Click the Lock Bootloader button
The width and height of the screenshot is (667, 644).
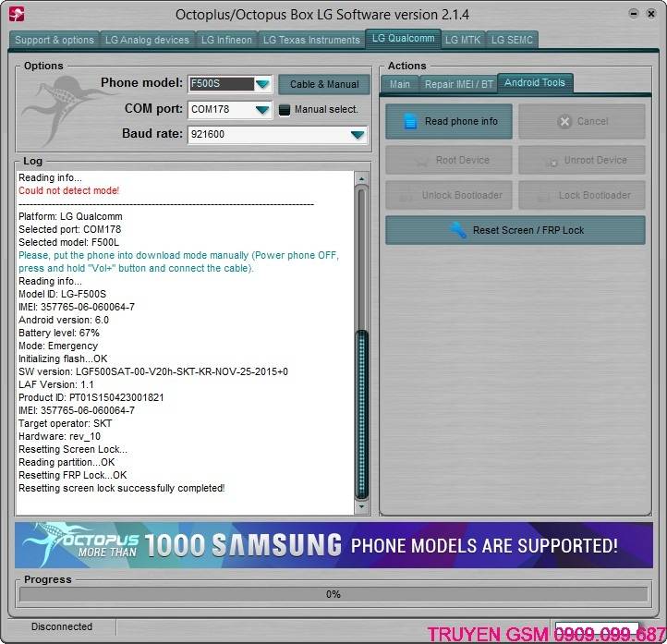(581, 195)
